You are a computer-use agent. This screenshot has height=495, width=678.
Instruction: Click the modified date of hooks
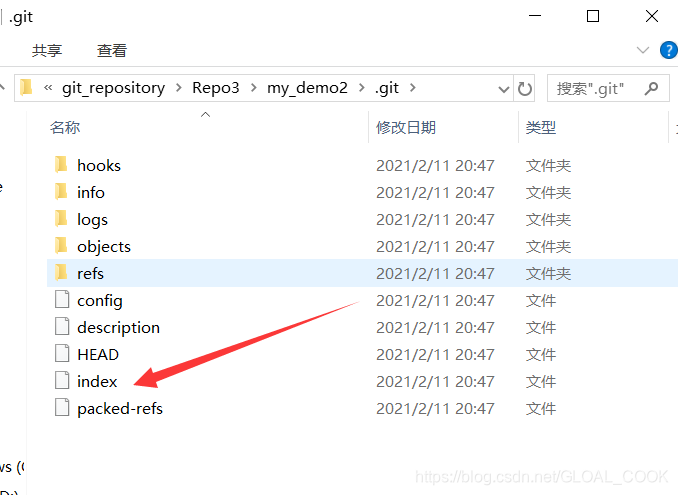tap(435, 166)
